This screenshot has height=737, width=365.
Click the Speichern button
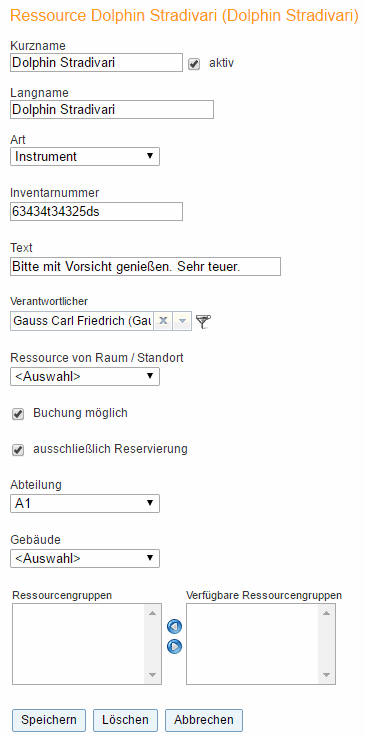pos(49,720)
